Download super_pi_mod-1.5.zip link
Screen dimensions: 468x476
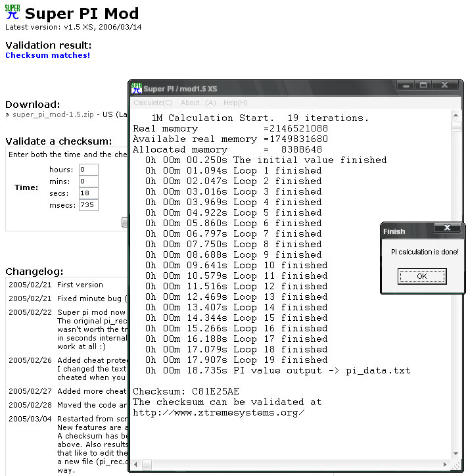(x=53, y=114)
